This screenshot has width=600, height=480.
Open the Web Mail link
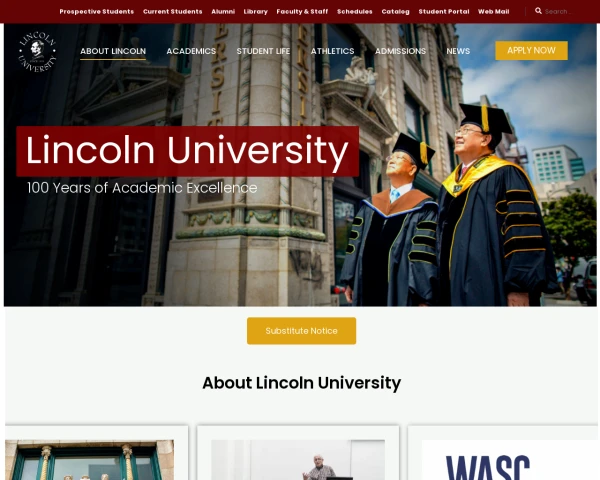[x=494, y=11]
